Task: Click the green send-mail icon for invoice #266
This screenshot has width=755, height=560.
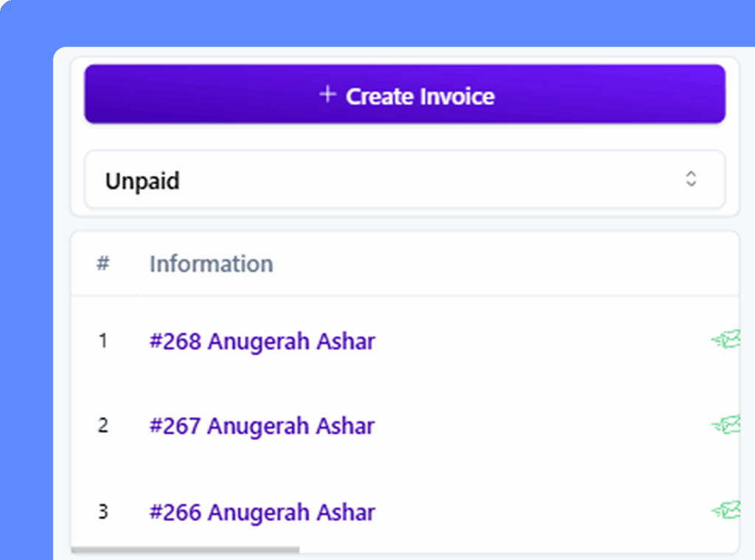Action: (726, 510)
